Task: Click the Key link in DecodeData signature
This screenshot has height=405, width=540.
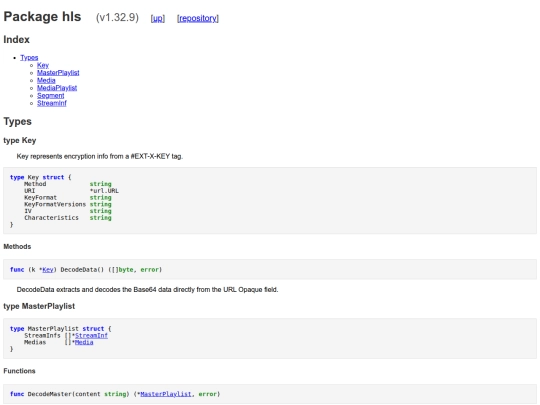Action: (x=48, y=270)
